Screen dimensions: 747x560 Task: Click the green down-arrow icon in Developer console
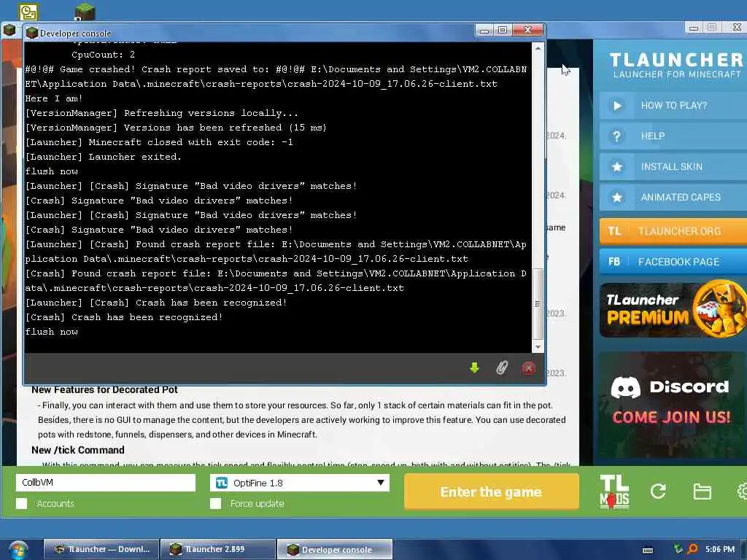pyautogui.click(x=474, y=367)
